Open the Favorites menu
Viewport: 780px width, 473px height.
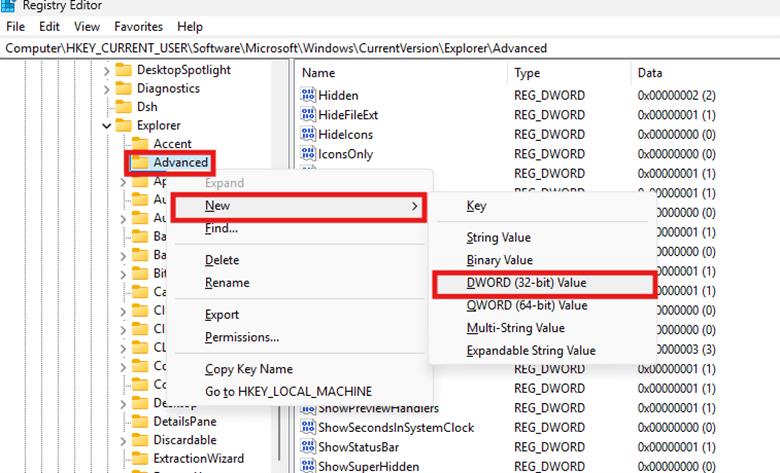click(x=138, y=26)
